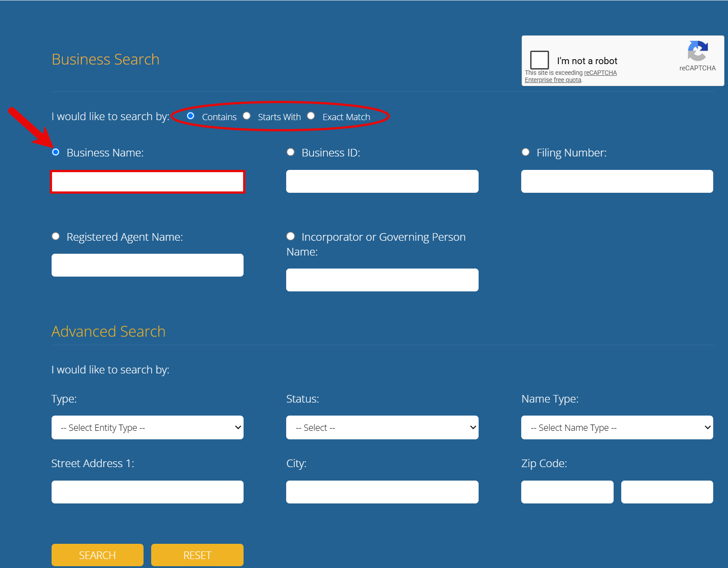
Task: Select the Business ID radio button
Action: 291,152
